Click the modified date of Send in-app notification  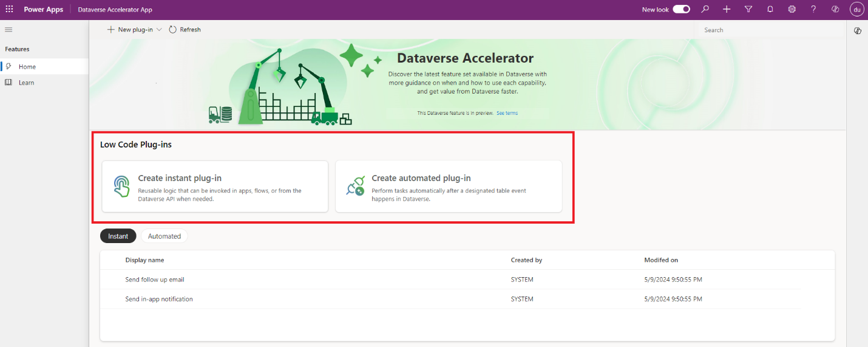673,299
